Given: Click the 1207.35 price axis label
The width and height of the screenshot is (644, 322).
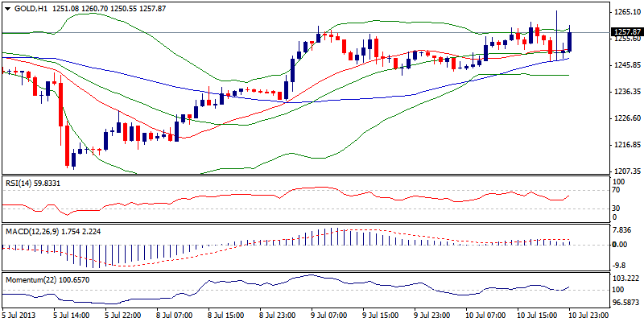Looking at the screenshot, I should (x=625, y=171).
